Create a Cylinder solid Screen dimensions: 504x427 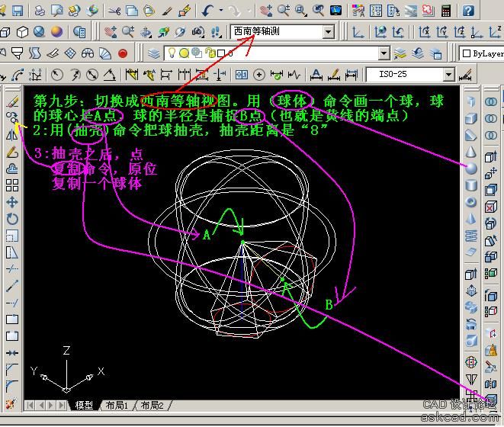(x=471, y=185)
